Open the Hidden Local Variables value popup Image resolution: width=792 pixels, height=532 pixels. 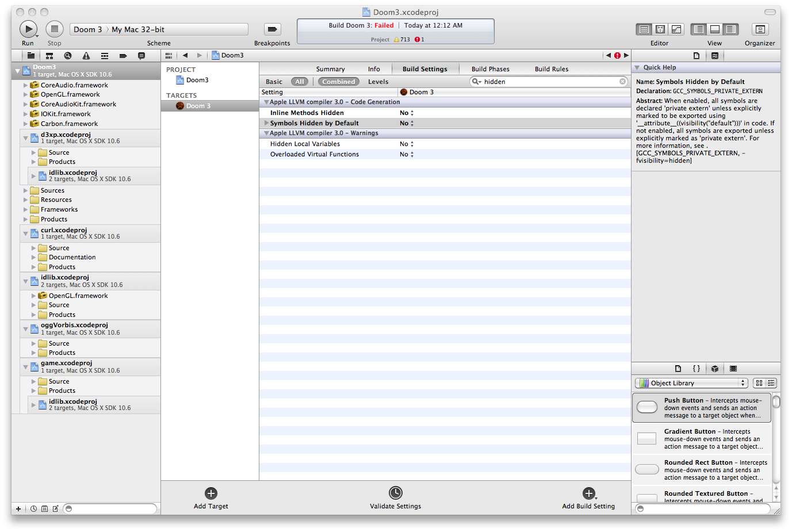[x=407, y=144]
